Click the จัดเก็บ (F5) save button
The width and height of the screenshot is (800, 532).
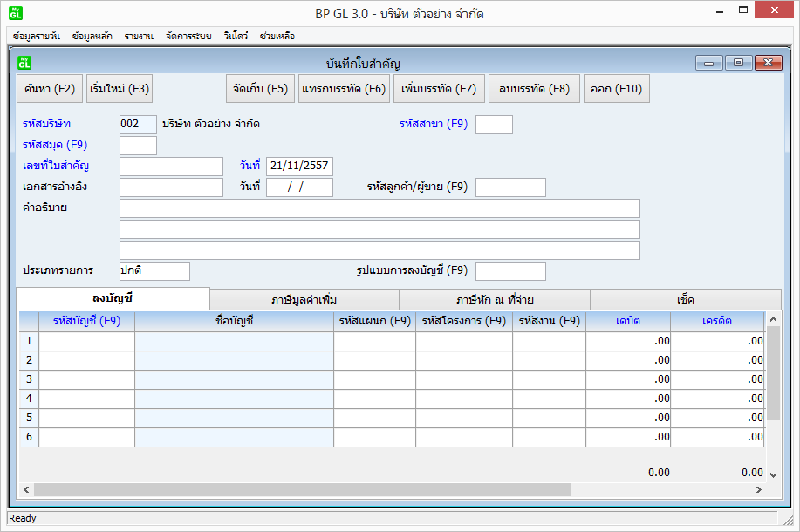pos(260,89)
